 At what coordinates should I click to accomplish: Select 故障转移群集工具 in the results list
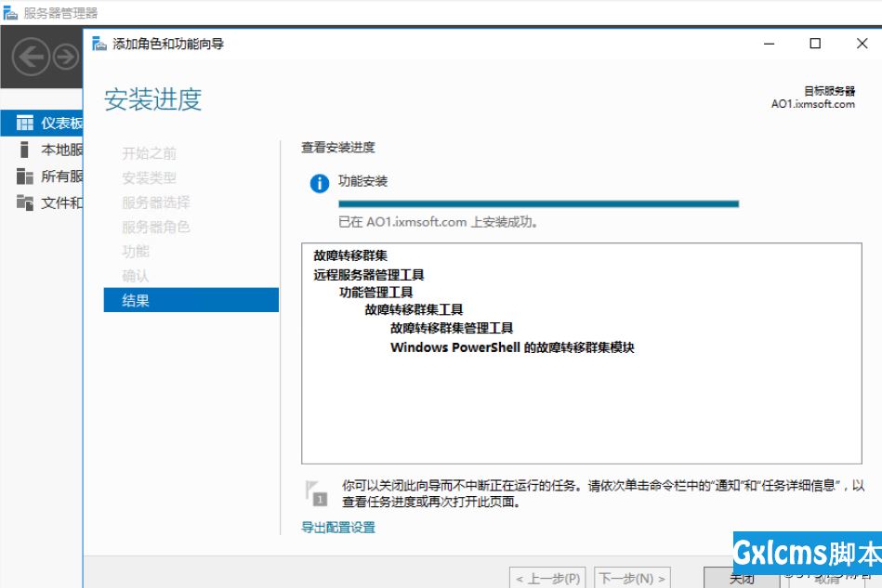[x=414, y=309]
